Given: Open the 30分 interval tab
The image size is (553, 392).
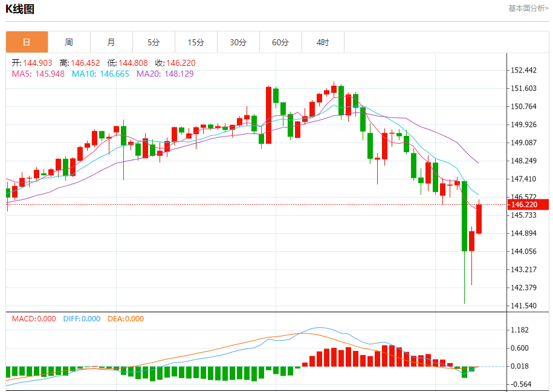Looking at the screenshot, I should [x=238, y=42].
